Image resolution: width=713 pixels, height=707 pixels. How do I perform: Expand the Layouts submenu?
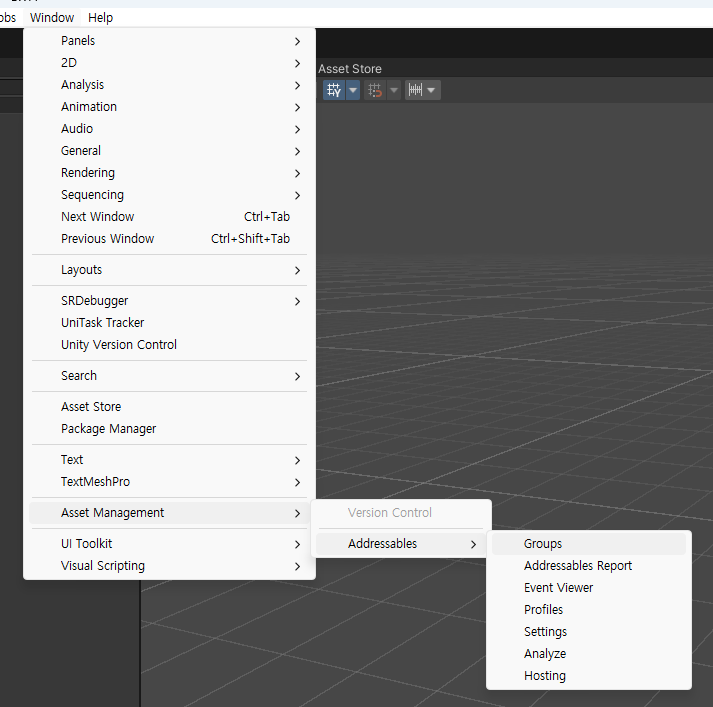(x=169, y=270)
